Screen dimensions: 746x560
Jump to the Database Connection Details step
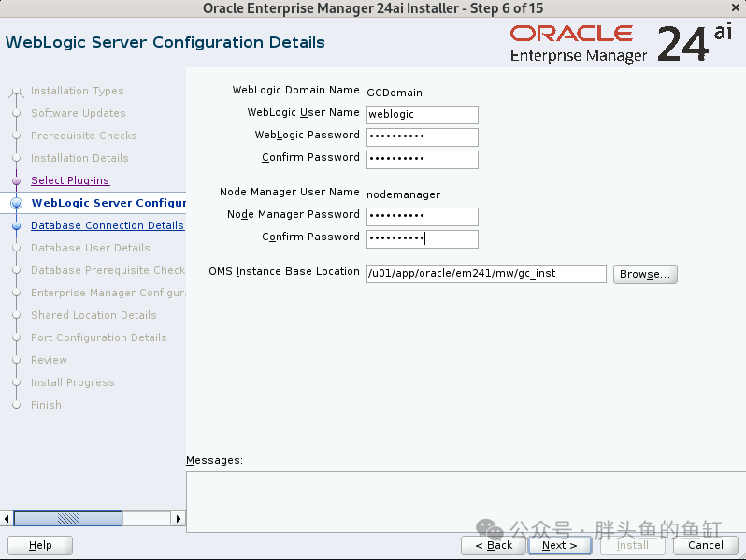(108, 225)
